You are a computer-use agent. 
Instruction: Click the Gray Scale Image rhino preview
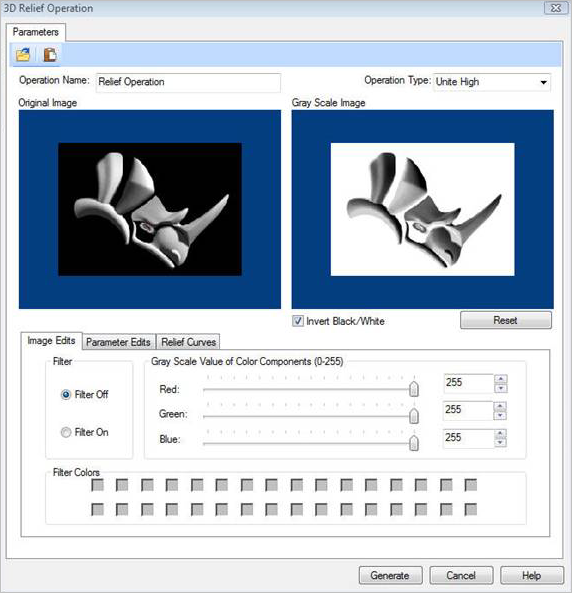(x=423, y=209)
